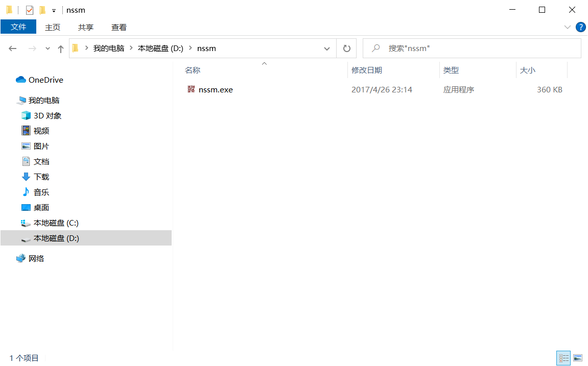This screenshot has height=366, width=588.
Task: Click the 网络 network icon
Action: 21,258
